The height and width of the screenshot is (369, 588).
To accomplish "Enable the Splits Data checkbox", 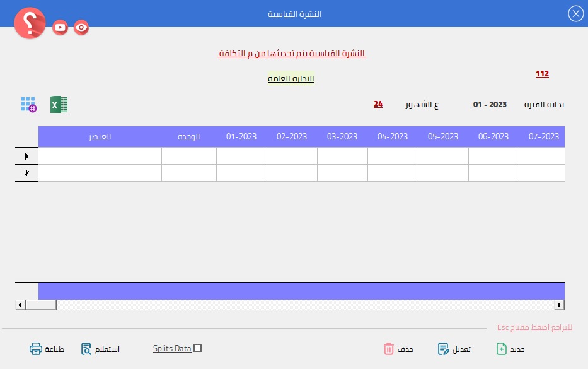I will 198,348.
